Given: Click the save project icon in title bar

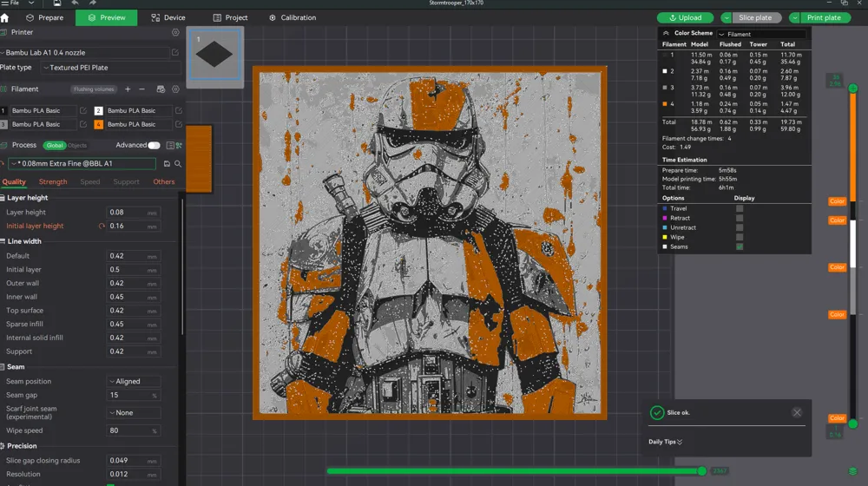Looking at the screenshot, I should 57,3.
